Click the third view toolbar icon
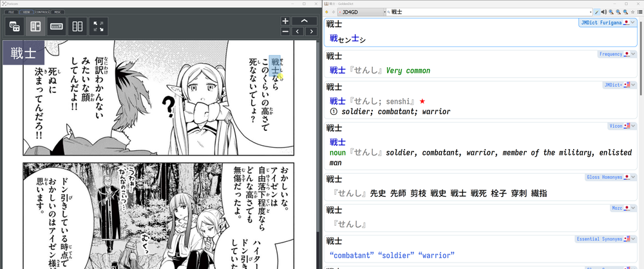The height and width of the screenshot is (269, 644). coord(56,26)
